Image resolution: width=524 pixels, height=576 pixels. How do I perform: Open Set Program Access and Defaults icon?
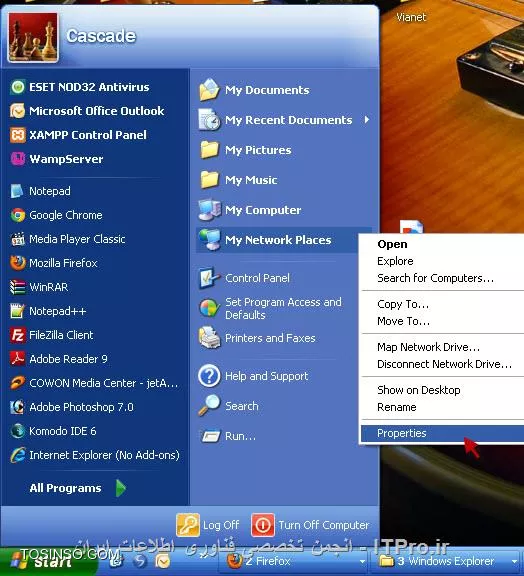tap(209, 308)
